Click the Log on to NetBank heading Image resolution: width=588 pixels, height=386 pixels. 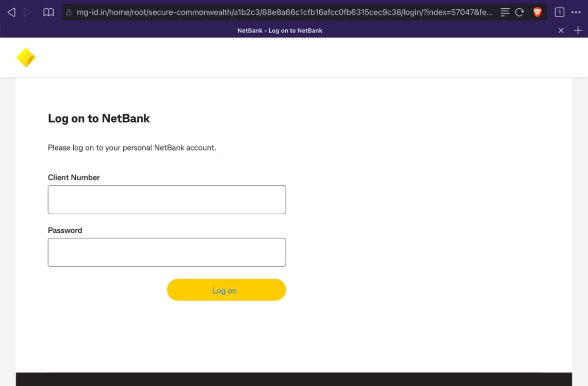(x=99, y=118)
